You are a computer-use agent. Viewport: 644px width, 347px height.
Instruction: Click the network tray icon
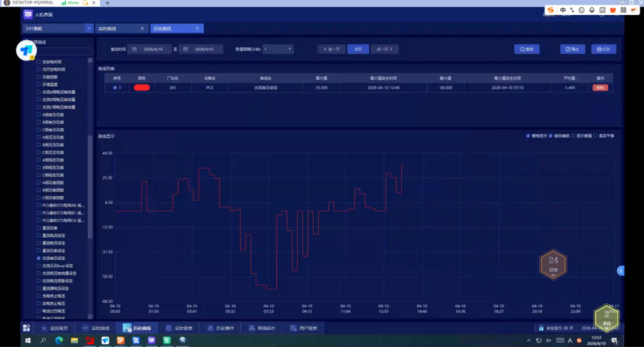click(x=539, y=340)
